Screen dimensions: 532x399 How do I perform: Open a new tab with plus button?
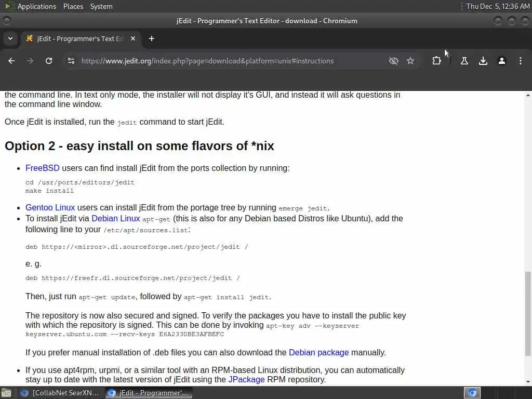click(152, 38)
